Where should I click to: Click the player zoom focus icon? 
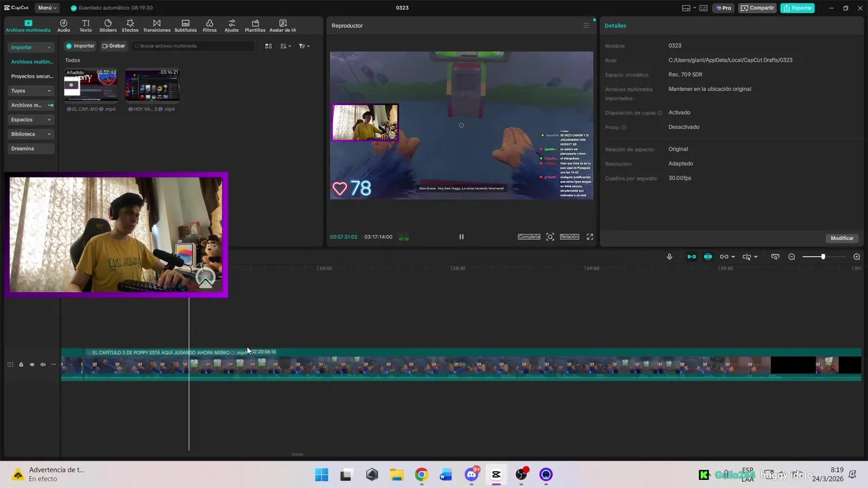coord(550,237)
